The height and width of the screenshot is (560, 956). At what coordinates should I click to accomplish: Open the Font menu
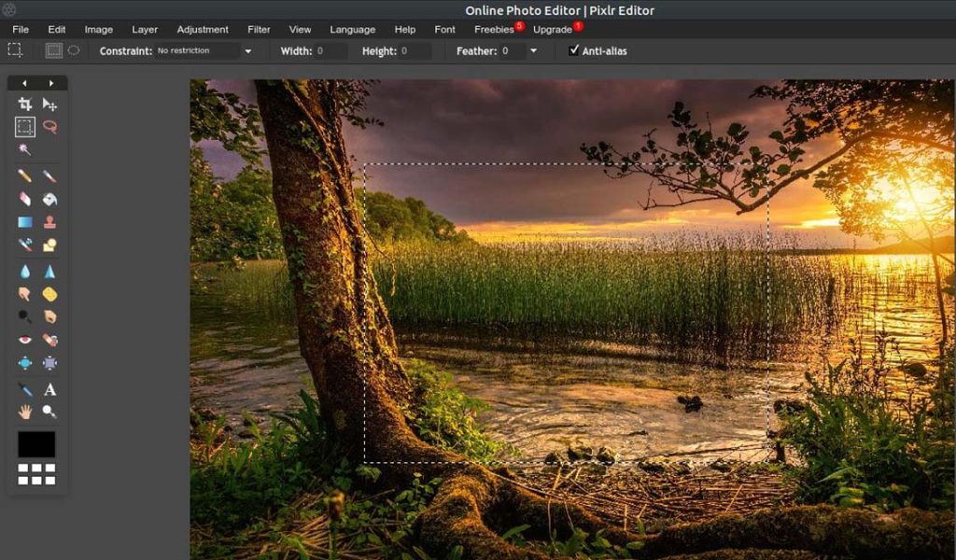pos(444,29)
